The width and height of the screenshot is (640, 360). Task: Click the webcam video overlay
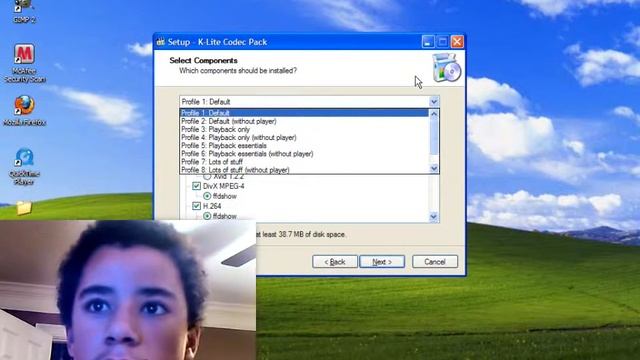[128, 290]
